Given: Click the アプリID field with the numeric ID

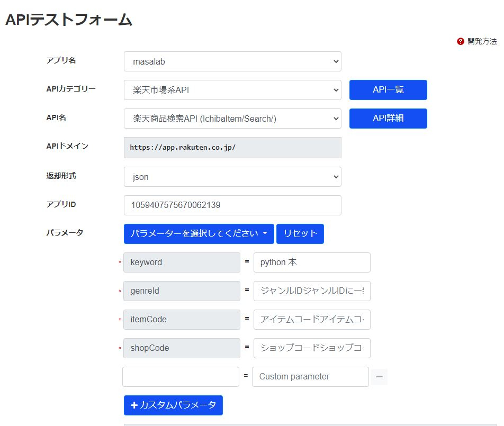Looking at the screenshot, I should point(232,205).
